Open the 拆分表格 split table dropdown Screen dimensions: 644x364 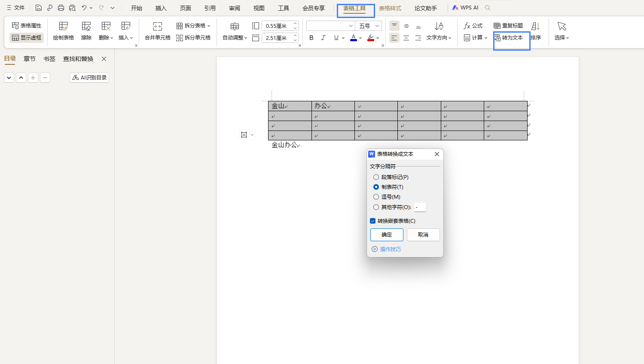coord(193,26)
